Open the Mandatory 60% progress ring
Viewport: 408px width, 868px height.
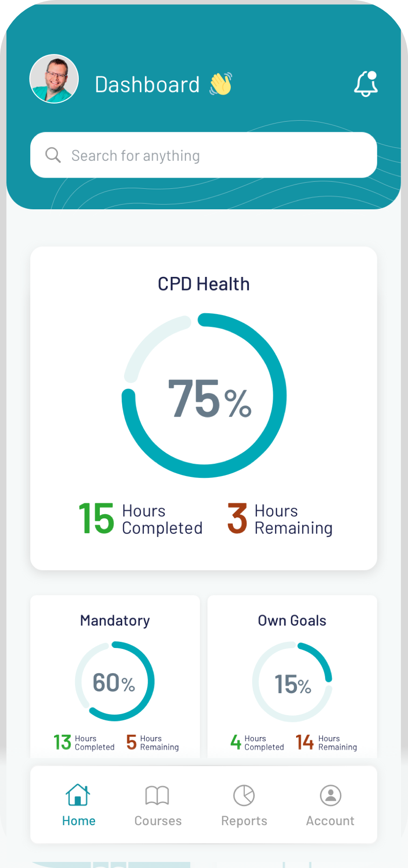pos(115,682)
